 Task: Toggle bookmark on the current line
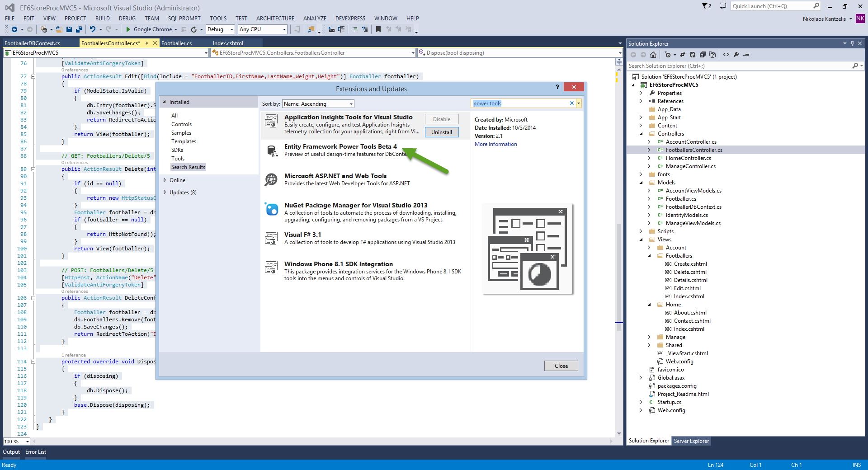tap(378, 29)
